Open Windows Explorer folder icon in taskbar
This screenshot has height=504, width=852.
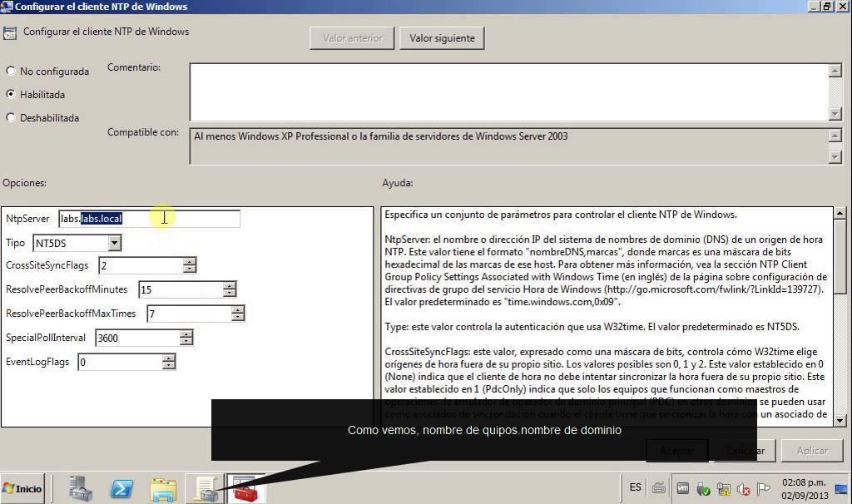163,488
